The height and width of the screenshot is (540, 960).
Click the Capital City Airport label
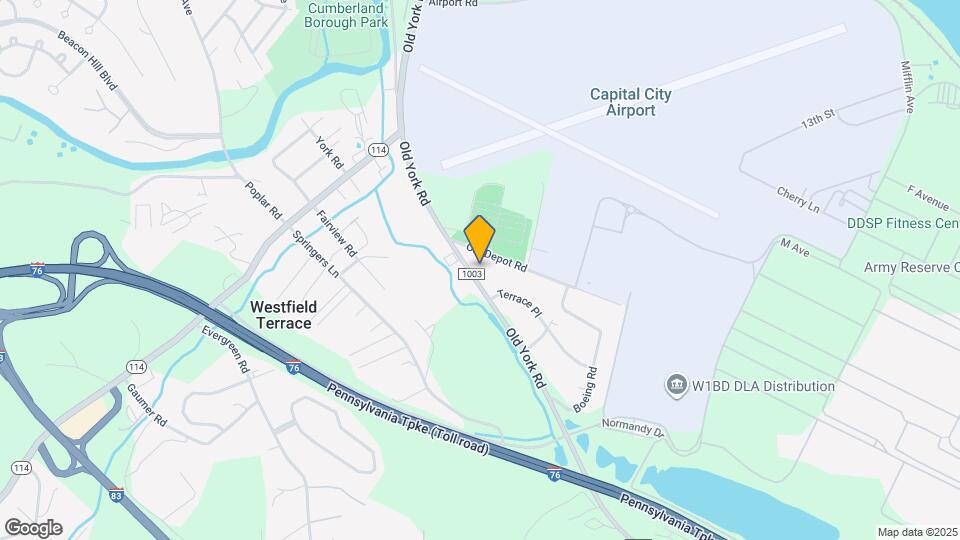point(631,102)
